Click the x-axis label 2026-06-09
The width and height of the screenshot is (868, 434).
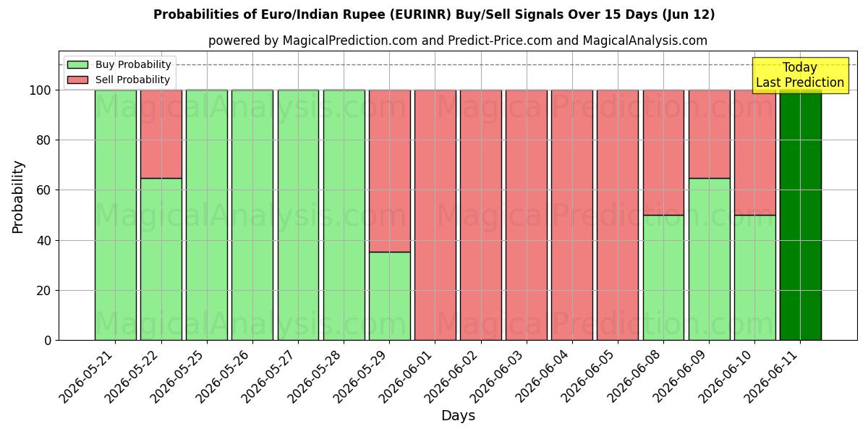pyautogui.click(x=681, y=375)
